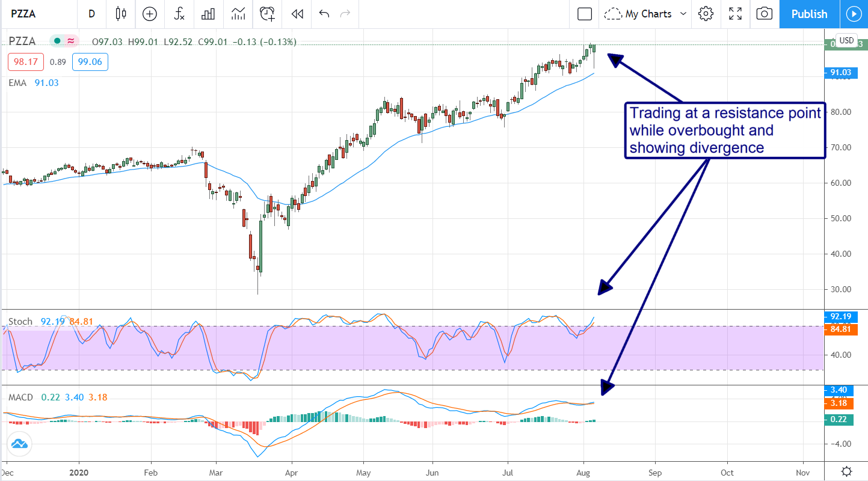The height and width of the screenshot is (481, 868).
Task: Click the 84.81 Stoch value label on axis
Action: (840, 329)
